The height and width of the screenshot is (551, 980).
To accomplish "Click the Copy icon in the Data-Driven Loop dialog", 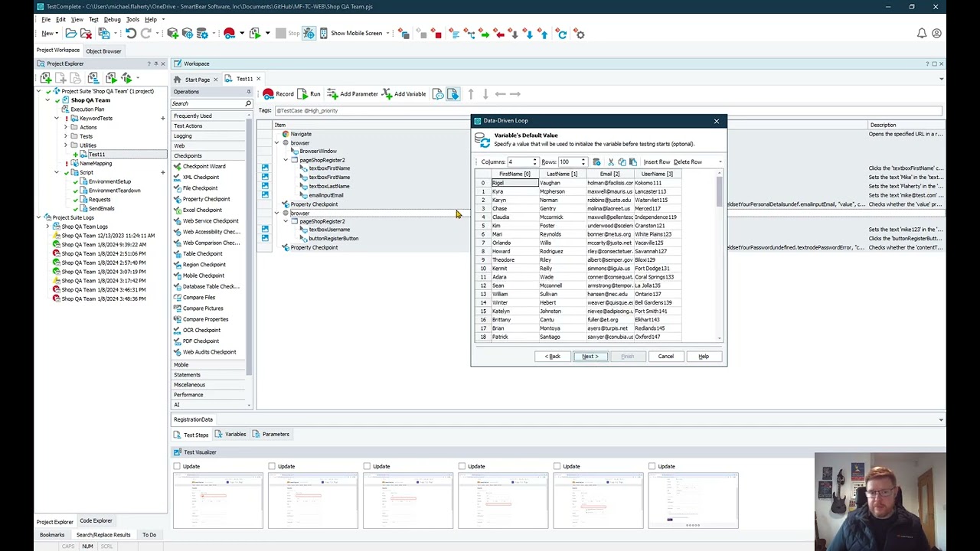I will point(622,162).
